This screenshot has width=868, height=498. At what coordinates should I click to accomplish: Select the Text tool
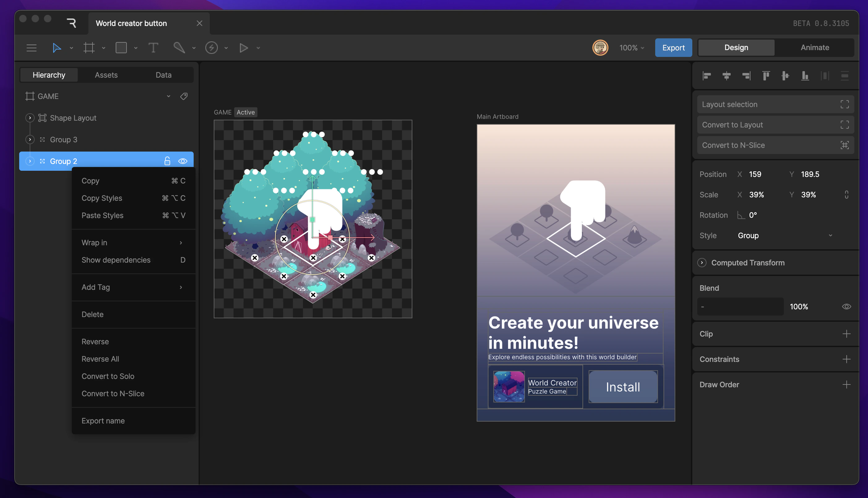(x=153, y=48)
